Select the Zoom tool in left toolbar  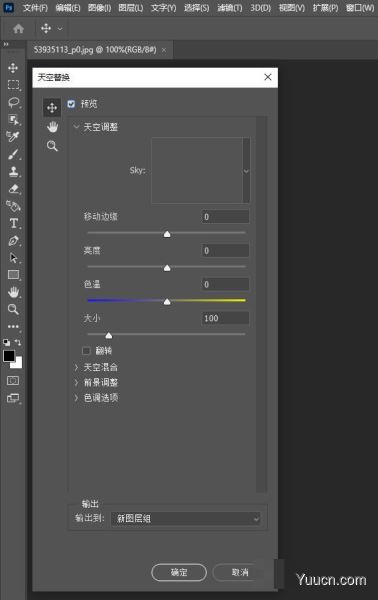click(13, 309)
